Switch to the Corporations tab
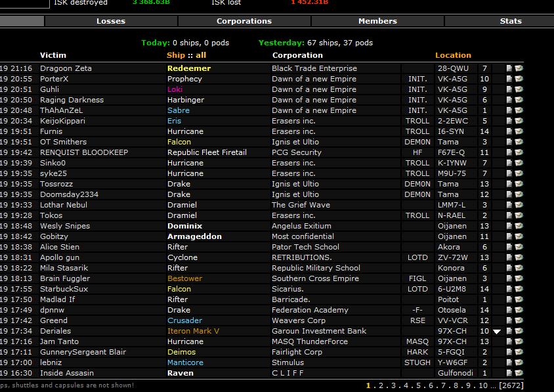 [244, 21]
